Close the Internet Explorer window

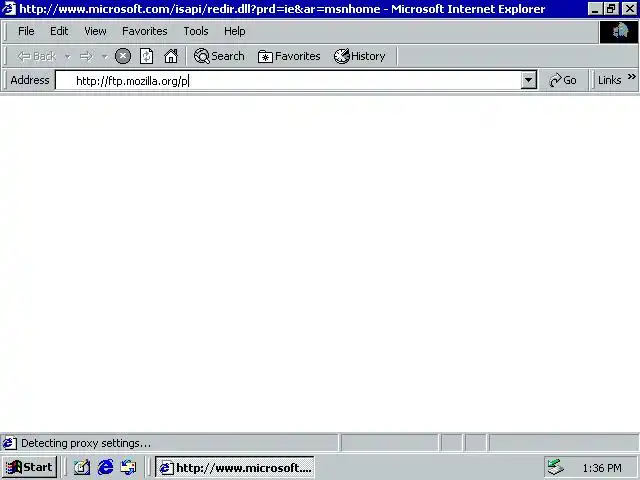(x=630, y=9)
